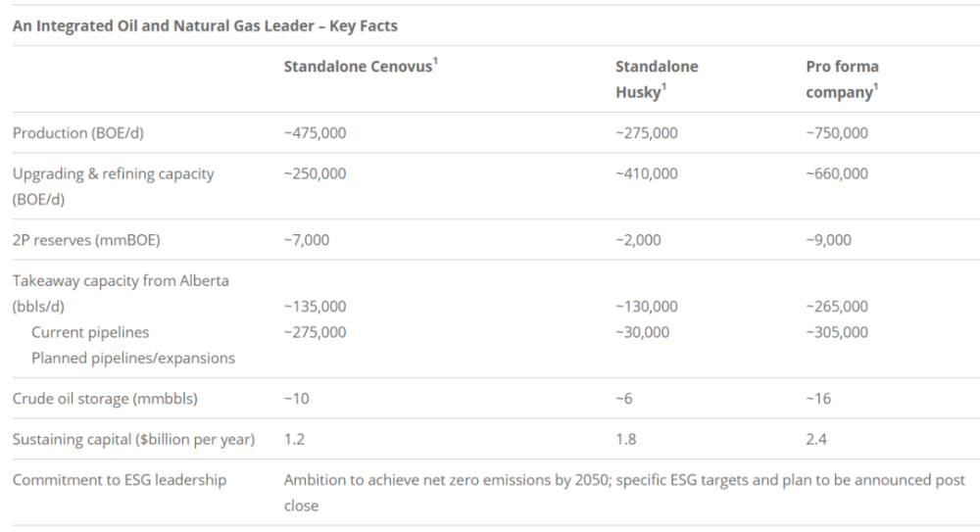Click pro forma value ~305,000

pyautogui.click(x=837, y=332)
